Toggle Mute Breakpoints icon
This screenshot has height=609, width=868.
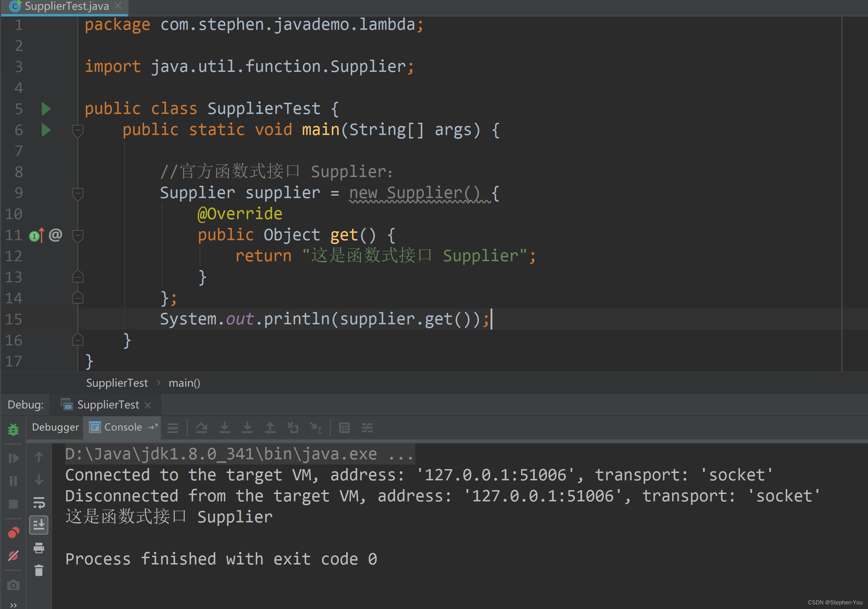(13, 555)
